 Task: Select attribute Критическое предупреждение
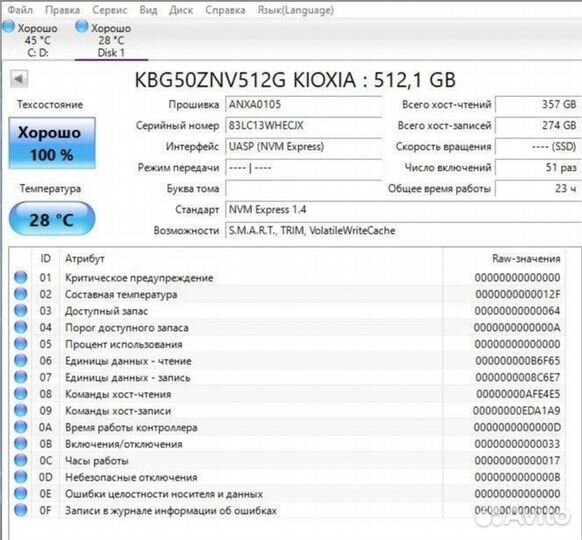click(x=139, y=278)
